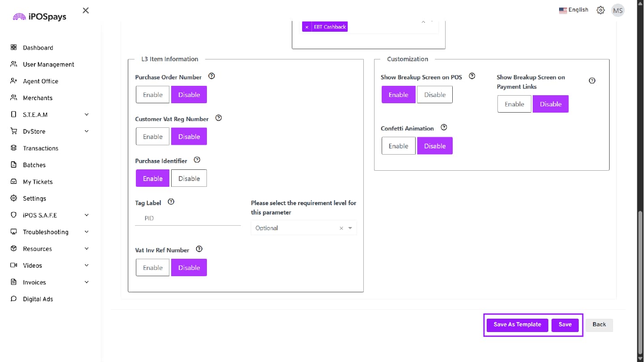Click help icon beside Show Breakup Screen on POS
The width and height of the screenshot is (644, 362).
[472, 76]
